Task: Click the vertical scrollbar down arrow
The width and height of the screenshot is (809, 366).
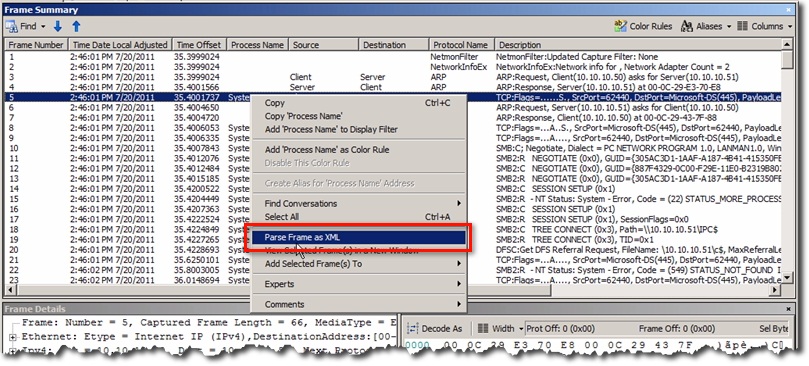Action: pos(787,278)
